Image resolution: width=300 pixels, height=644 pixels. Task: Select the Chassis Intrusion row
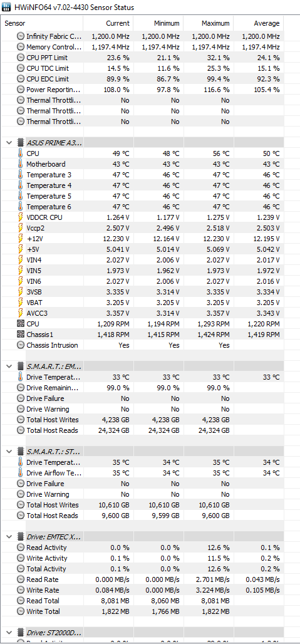point(142,345)
